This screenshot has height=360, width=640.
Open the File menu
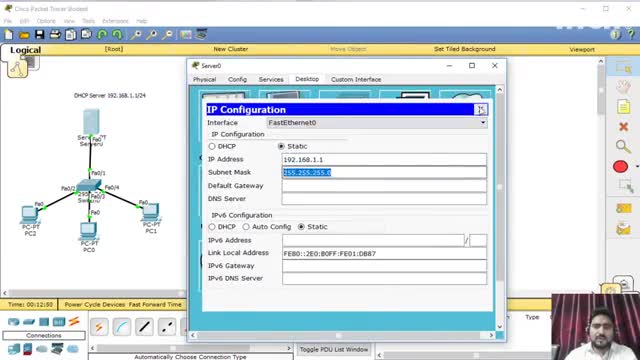click(x=8, y=21)
